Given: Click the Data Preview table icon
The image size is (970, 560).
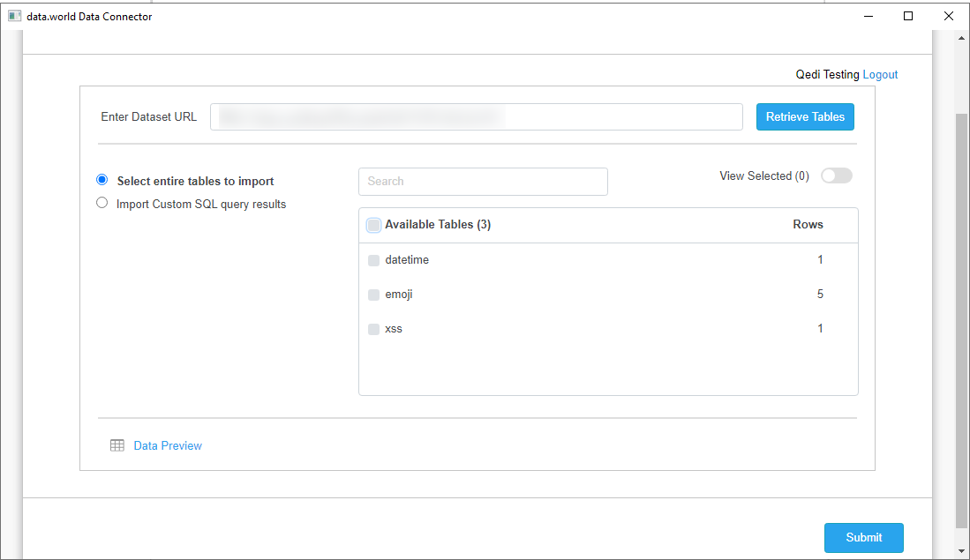Looking at the screenshot, I should pos(117,445).
